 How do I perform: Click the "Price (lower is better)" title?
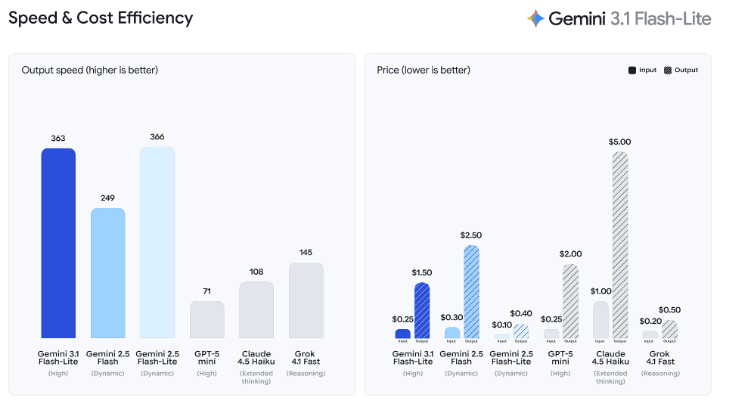click(x=423, y=70)
